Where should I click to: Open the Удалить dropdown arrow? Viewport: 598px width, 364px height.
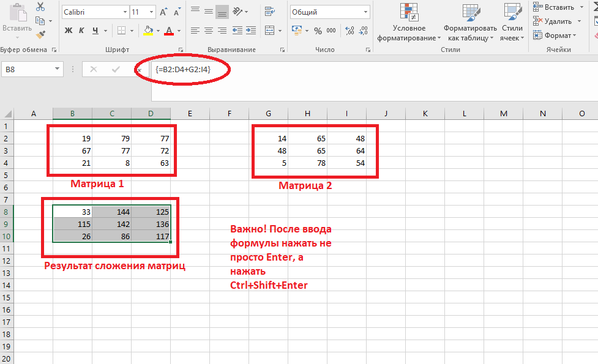point(579,21)
